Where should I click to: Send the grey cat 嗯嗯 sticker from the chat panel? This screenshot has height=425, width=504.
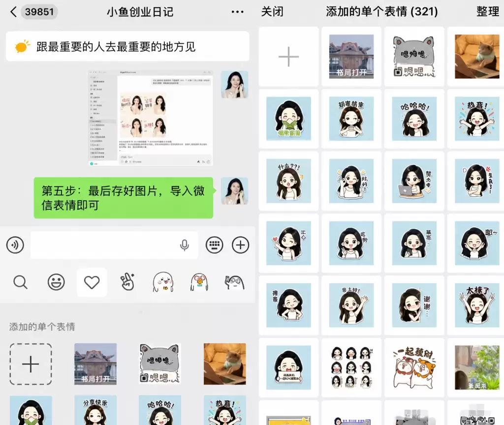pos(160,364)
